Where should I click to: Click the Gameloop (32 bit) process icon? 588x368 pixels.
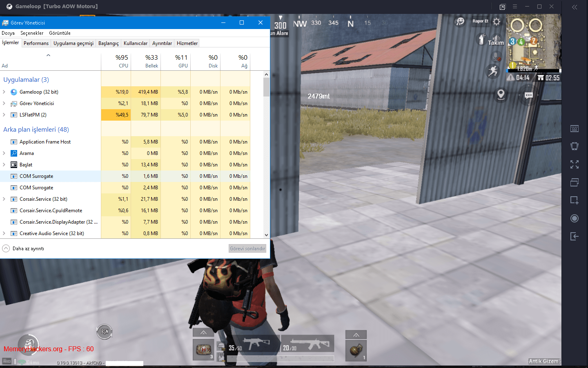click(x=14, y=92)
